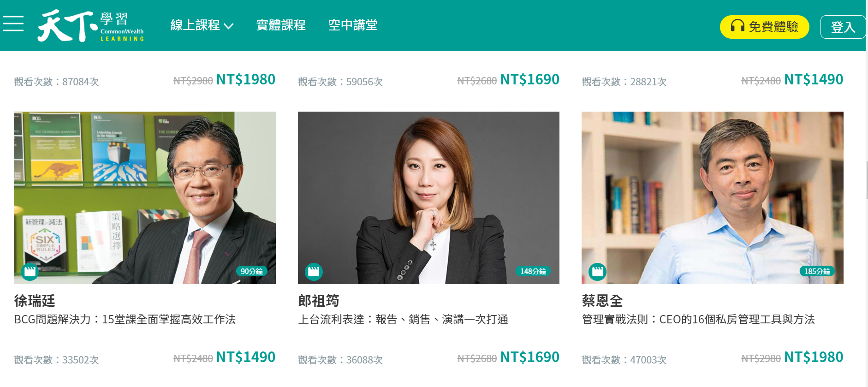The image size is (868, 387).
Task: Click the 登入 login button
Action: tap(843, 27)
